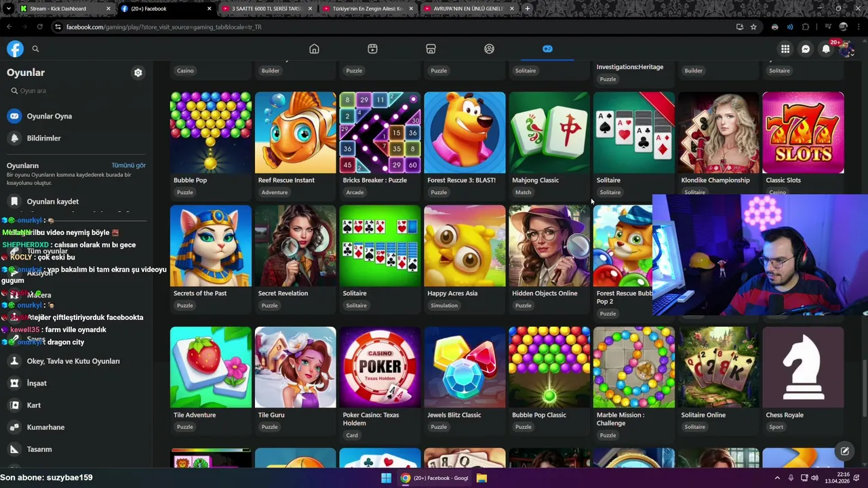Switch to AVRUPA'NIN EN ÜNLÜ browser tab

468,9
